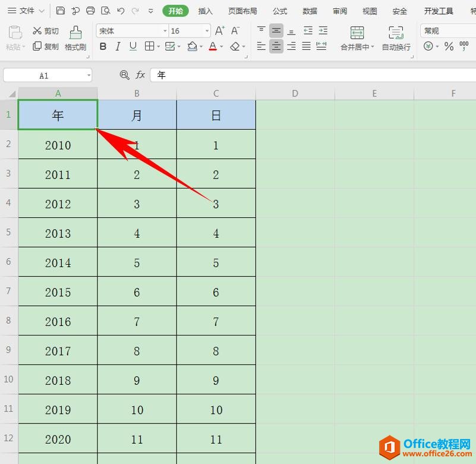Enable top vertical alignment
This screenshot has width=476, height=464.
261,29
